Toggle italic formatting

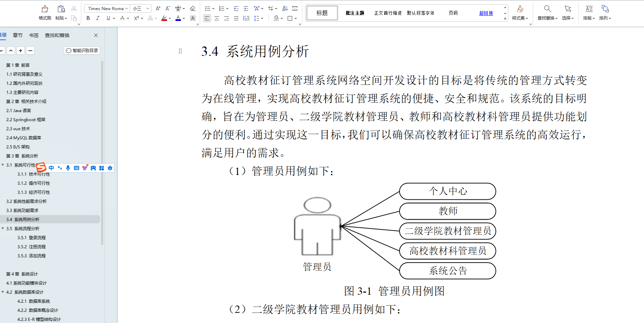98,18
